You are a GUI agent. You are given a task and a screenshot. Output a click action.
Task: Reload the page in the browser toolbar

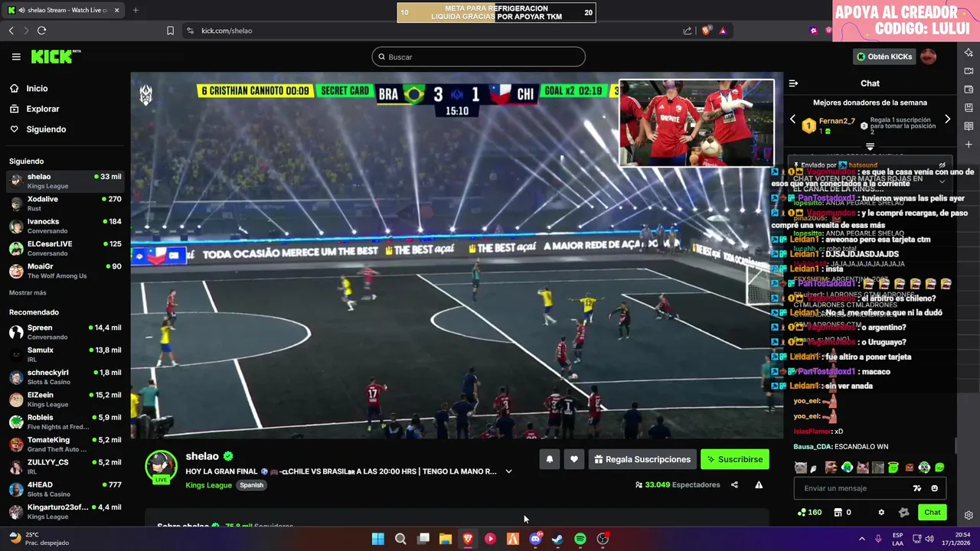point(41,31)
